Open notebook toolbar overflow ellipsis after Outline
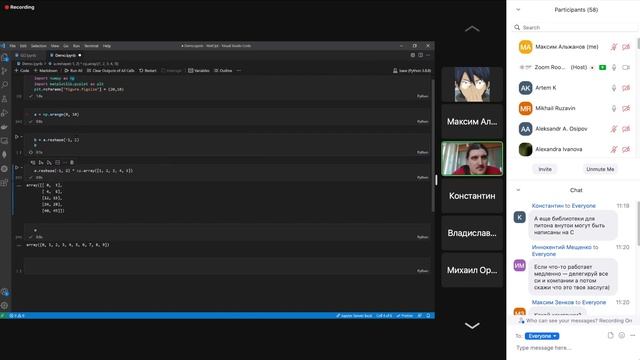The image size is (640, 360). point(239,71)
